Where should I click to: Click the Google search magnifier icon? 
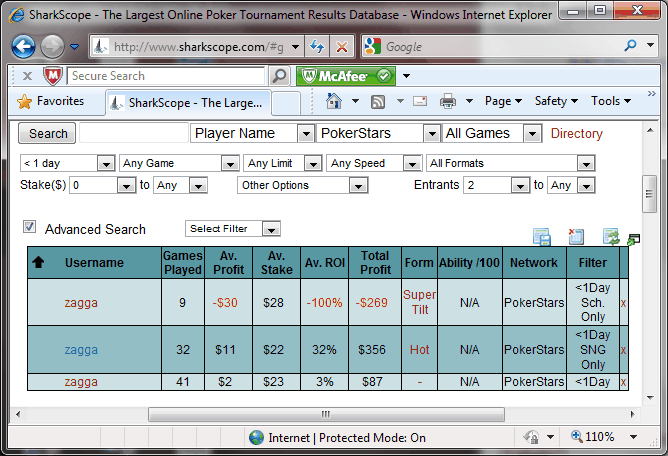pyautogui.click(x=630, y=45)
